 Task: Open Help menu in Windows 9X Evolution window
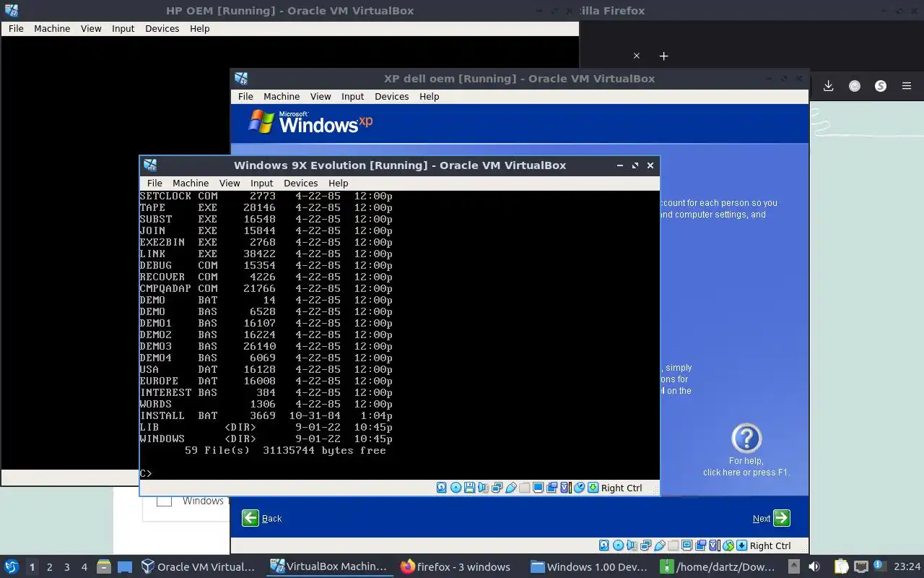(338, 183)
